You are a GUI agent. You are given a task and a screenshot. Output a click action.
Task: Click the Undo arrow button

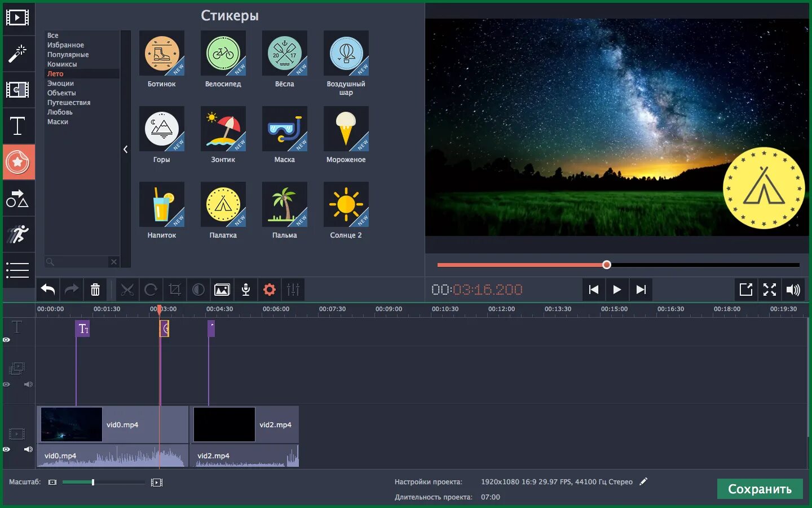point(48,290)
